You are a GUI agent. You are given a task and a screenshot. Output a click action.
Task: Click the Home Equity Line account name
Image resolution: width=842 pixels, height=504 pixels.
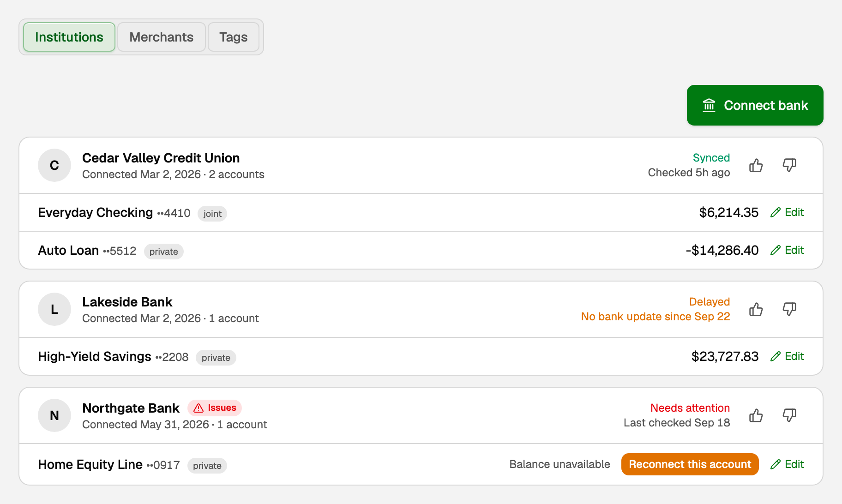click(x=90, y=464)
